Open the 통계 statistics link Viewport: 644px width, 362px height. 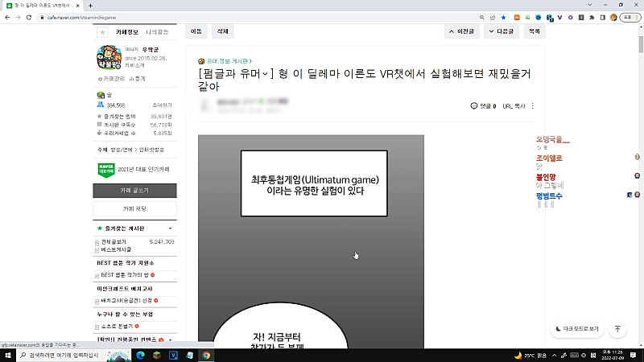point(137,79)
